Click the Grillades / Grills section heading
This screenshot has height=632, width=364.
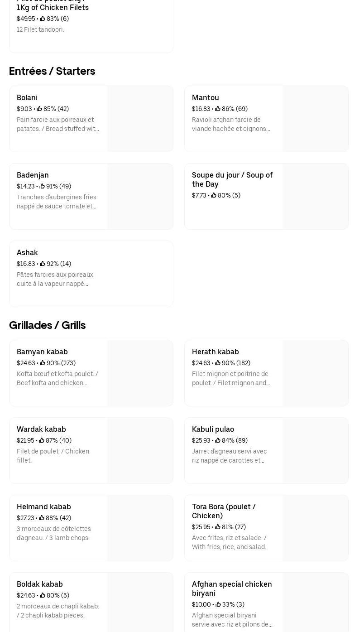(48, 325)
